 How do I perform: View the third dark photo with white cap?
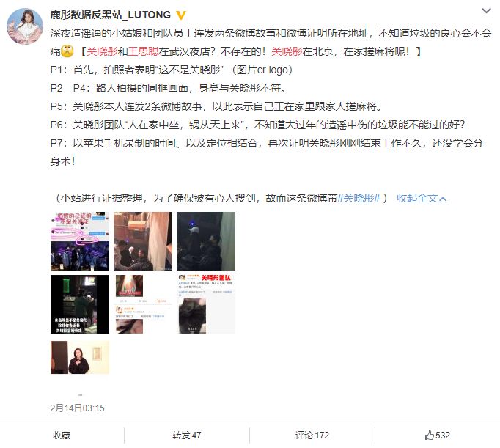206,241
